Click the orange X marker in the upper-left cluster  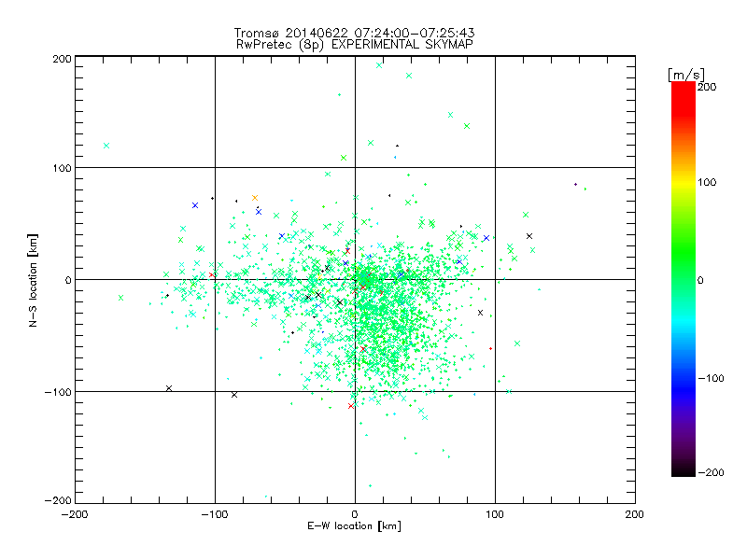coord(255,198)
